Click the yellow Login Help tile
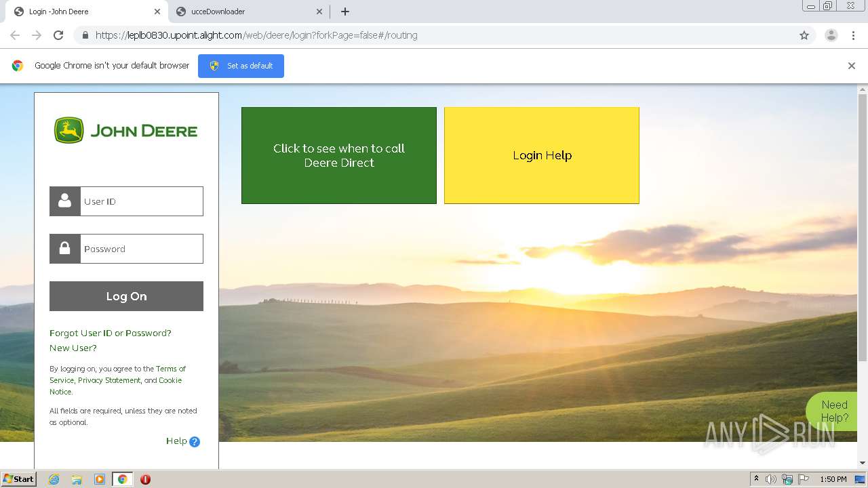 [542, 155]
